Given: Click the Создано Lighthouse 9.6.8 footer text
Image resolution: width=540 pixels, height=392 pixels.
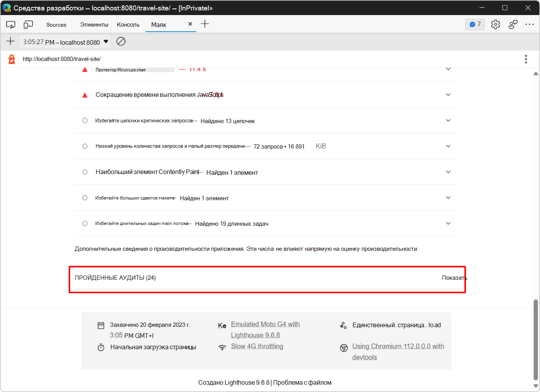Looking at the screenshot, I should [x=234, y=383].
